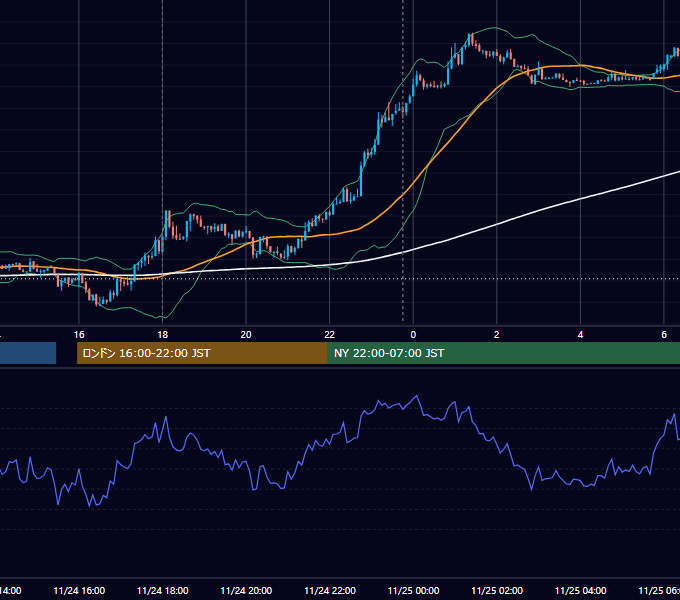680x600 pixels.
Task: Click the 11/25 02:00 time label
Action: click(497, 591)
